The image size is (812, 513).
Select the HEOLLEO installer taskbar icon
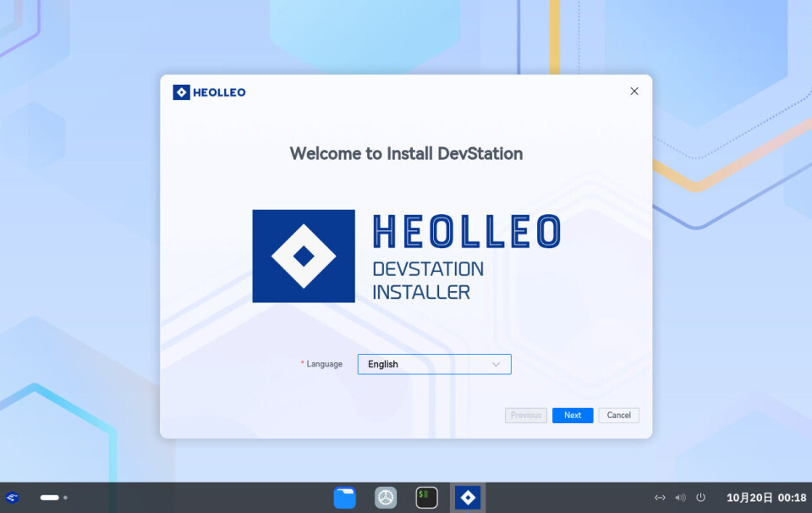pyautogui.click(x=468, y=498)
